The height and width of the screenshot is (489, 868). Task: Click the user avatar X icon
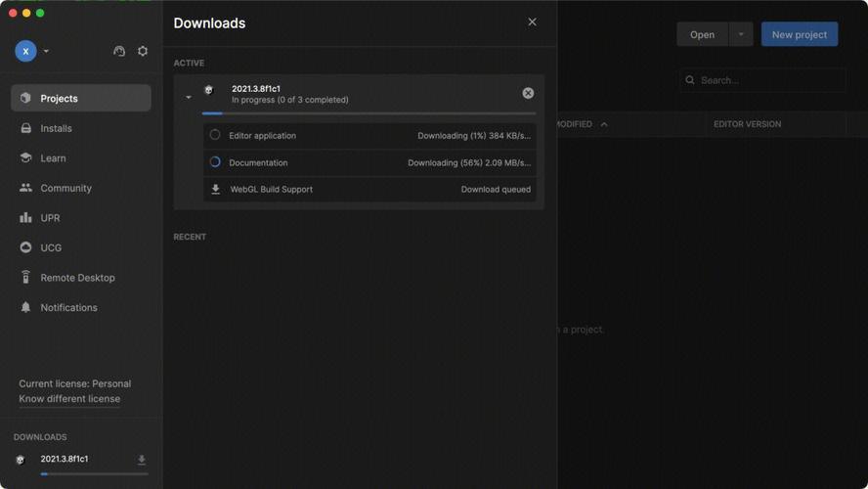coord(25,51)
